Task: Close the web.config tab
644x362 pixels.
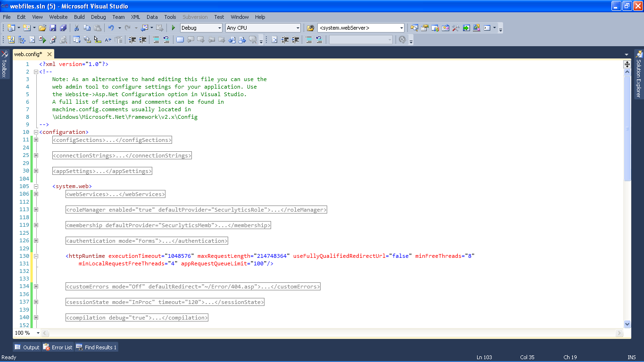Action: click(x=49, y=54)
